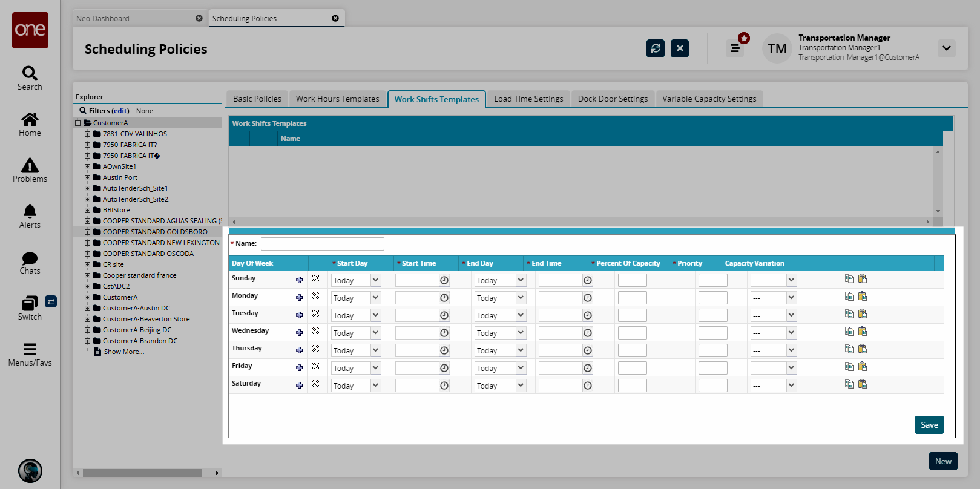Screen dimensions: 980x489
Task: Switch to the Basic Policies tab
Action: click(x=257, y=99)
